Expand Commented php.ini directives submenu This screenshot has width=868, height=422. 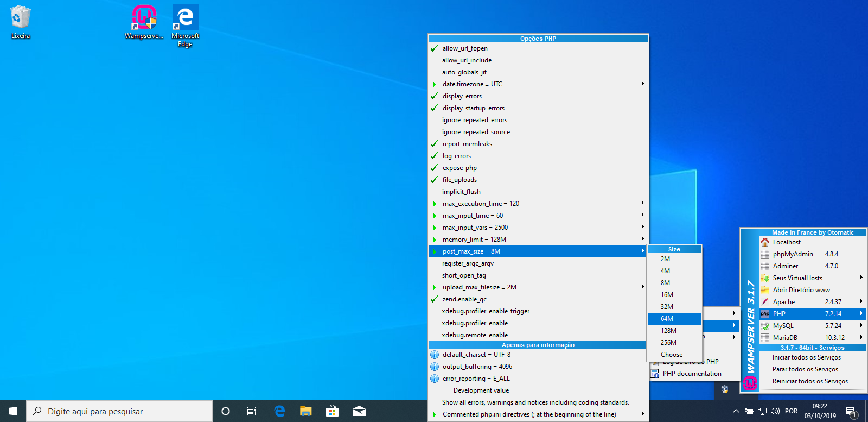(538, 414)
